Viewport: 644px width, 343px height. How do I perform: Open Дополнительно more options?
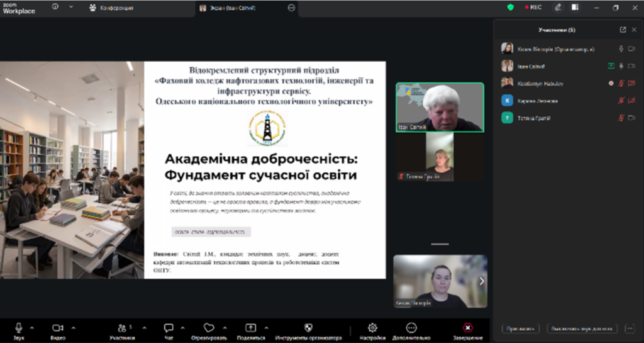coord(411,331)
